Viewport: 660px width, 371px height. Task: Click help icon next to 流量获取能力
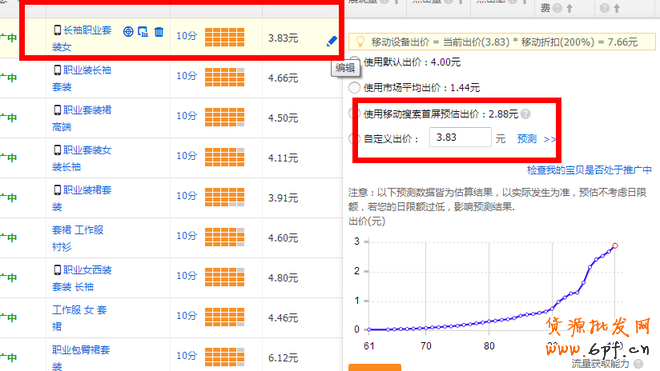(638, 364)
